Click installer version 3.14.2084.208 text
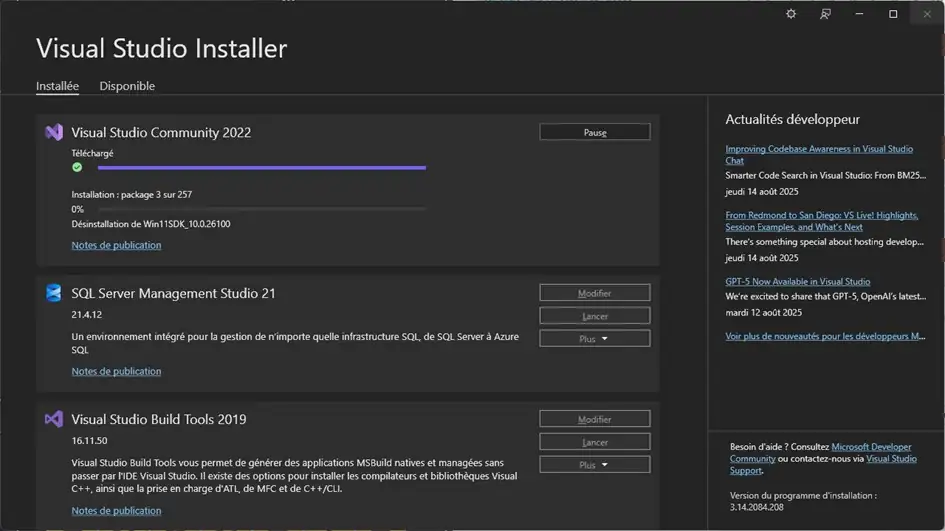The image size is (945, 531). [x=756, y=507]
